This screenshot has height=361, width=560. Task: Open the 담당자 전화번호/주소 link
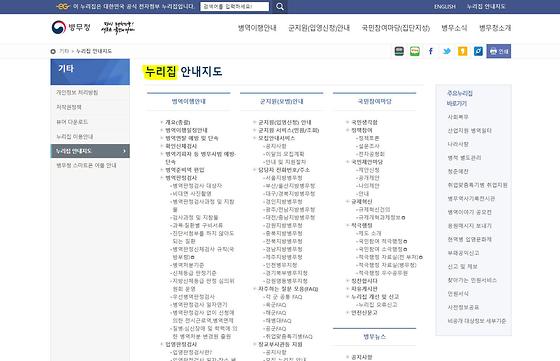click(284, 170)
